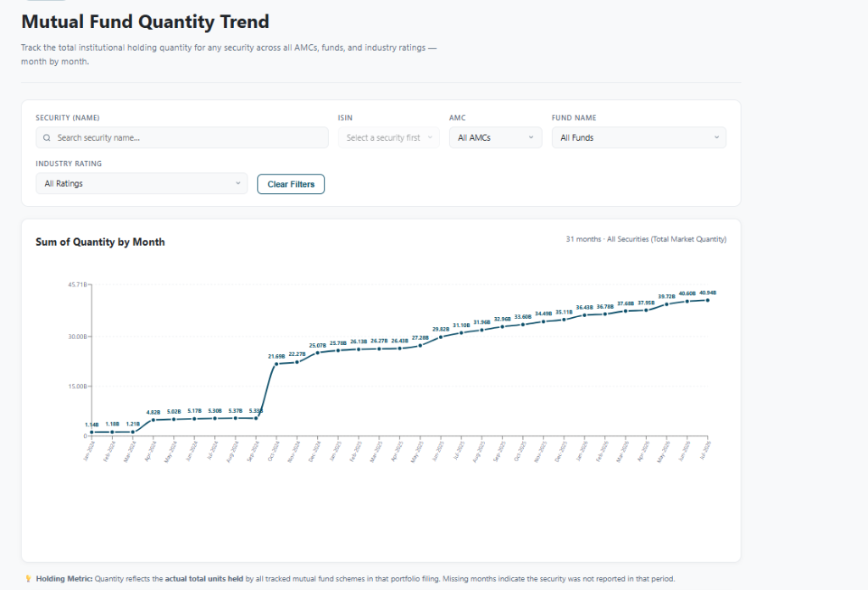The width and height of the screenshot is (868, 590).
Task: Select the 29.82B data point marker
Action: coord(441,337)
